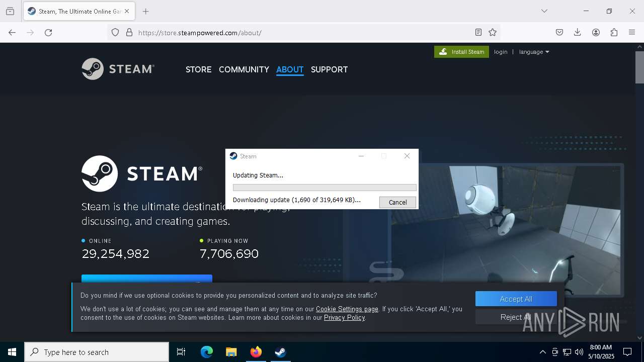The height and width of the screenshot is (362, 644).
Task: Open Firefox downloads panel
Action: (x=578, y=32)
